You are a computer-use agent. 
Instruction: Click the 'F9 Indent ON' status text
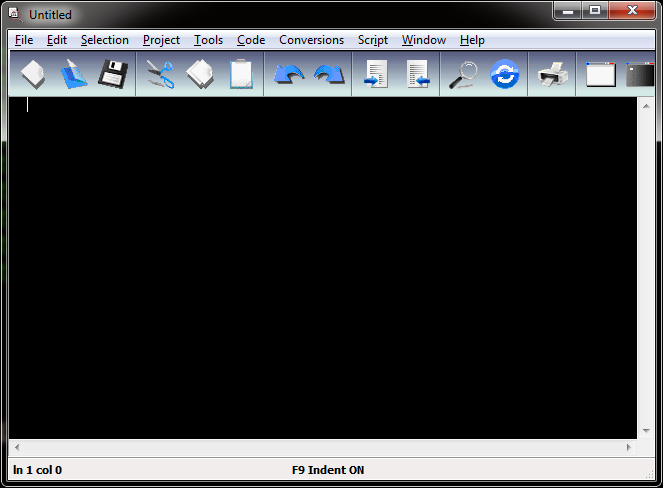coord(328,470)
